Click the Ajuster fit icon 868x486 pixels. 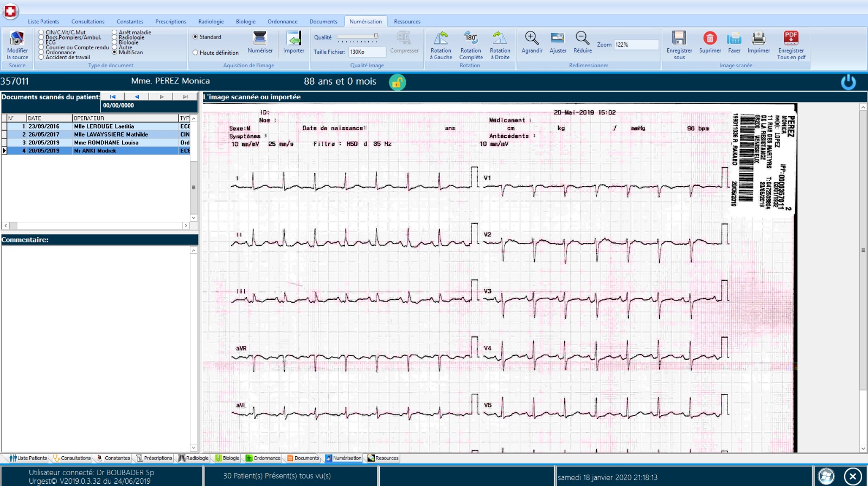pyautogui.click(x=558, y=38)
